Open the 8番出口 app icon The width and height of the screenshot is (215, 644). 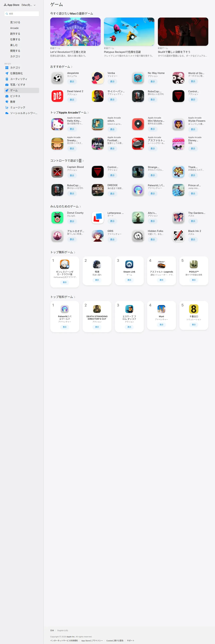click(194, 309)
